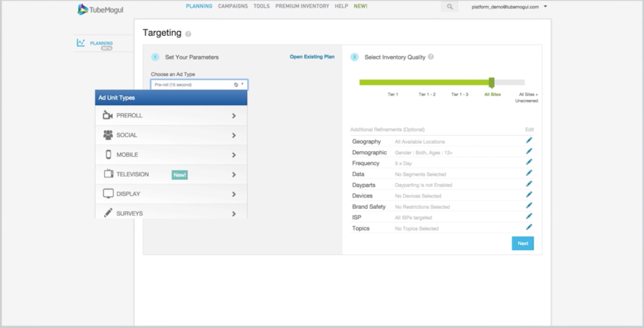Click the New! badge on Television
The width and height of the screenshot is (644, 328).
point(180,175)
